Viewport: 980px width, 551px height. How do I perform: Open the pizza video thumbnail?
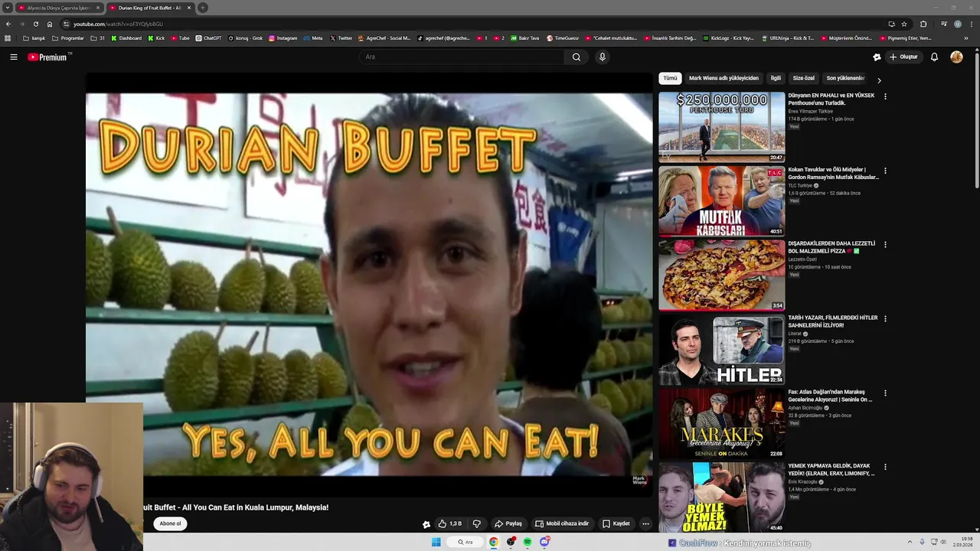point(722,275)
